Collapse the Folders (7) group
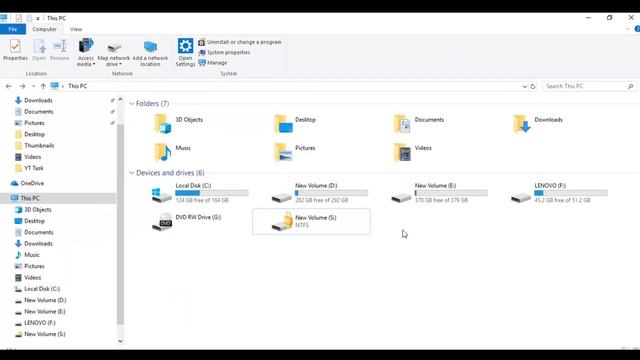 coord(131,104)
